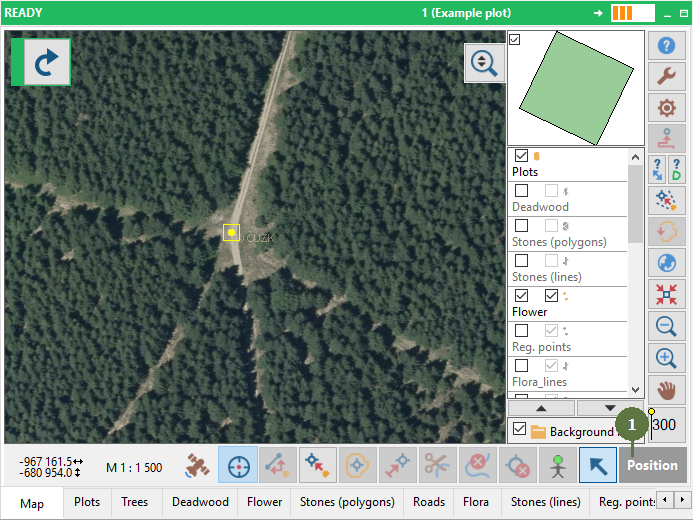This screenshot has width=693, height=520.
Task: Enable the Deadwood layer visibility checkbox
Action: 522,190
